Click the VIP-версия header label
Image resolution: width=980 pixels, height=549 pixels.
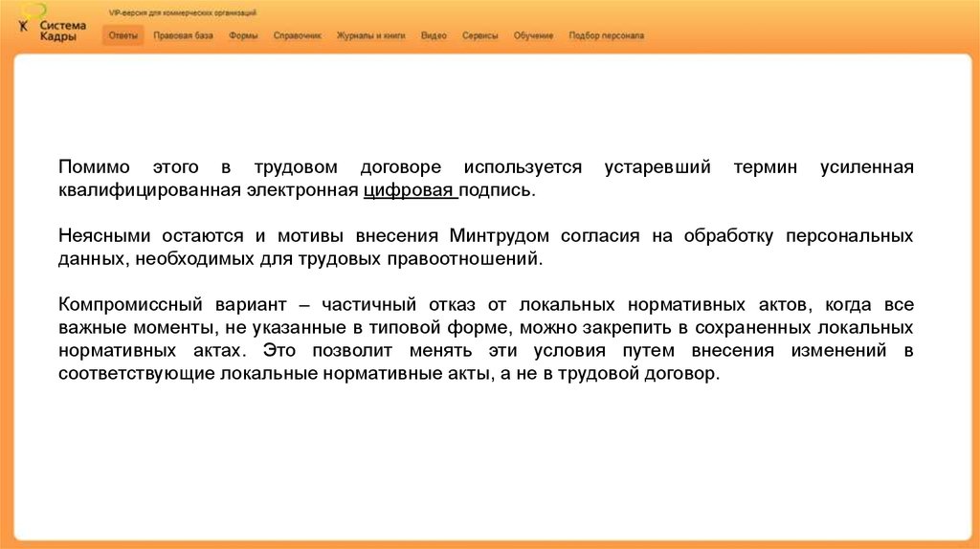click(182, 12)
